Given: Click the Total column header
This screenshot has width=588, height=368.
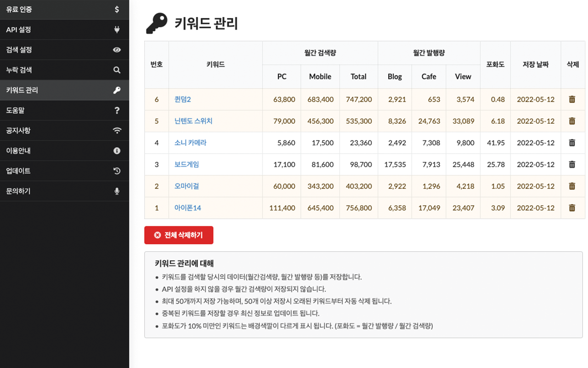Looking at the screenshot, I should [359, 76].
